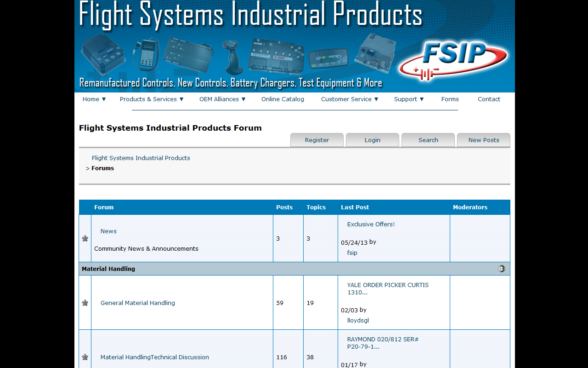Viewport: 588px width, 368px height.
Task: Click the star icon beside General Material Handling
Action: [85, 303]
